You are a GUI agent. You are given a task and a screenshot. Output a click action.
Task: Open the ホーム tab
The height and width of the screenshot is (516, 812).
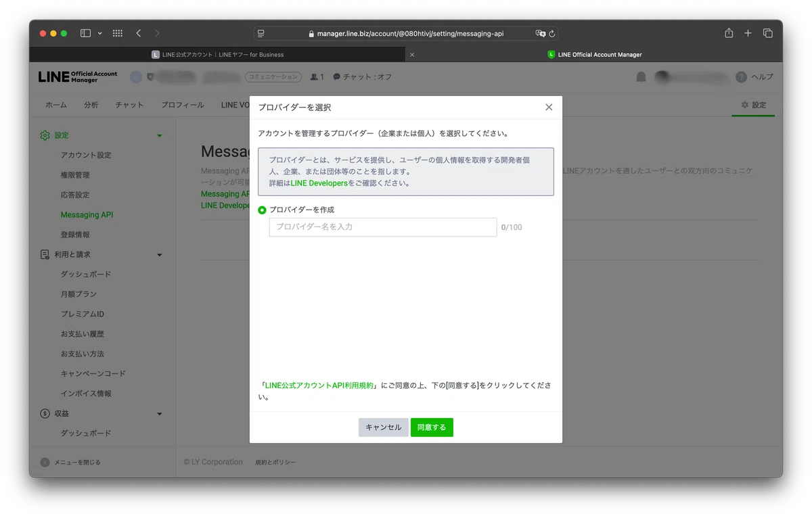click(56, 105)
